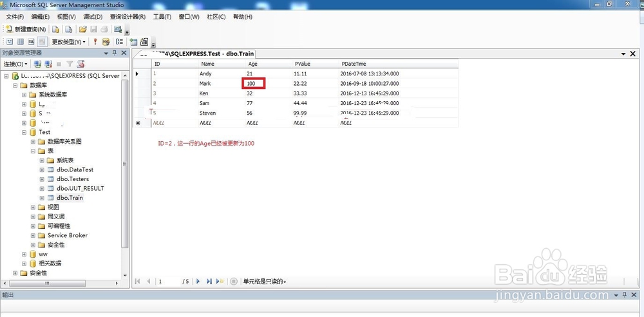Click the PDateTime column header
The width and height of the screenshot is (644, 317).
[x=398, y=64]
